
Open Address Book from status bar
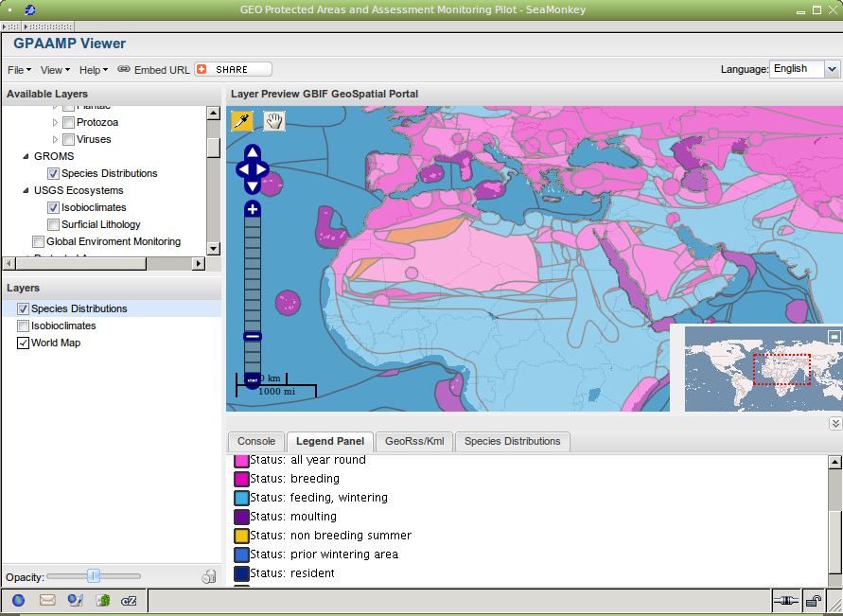102,601
